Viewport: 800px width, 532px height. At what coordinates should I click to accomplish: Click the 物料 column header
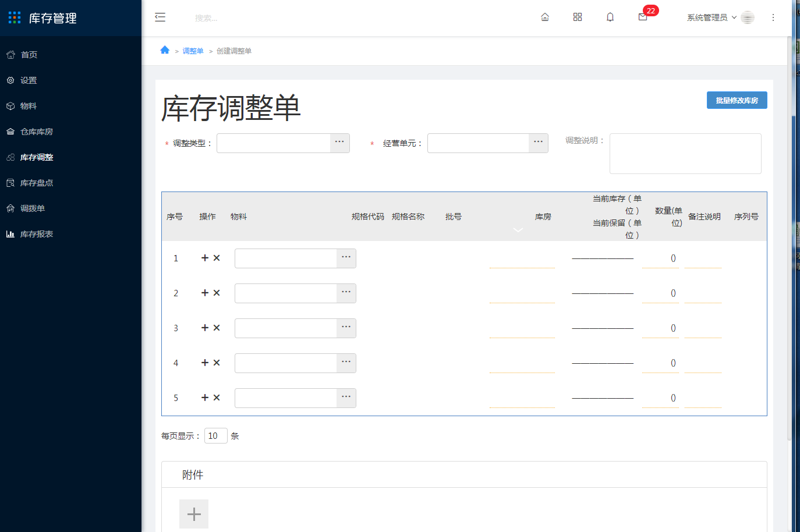click(239, 217)
